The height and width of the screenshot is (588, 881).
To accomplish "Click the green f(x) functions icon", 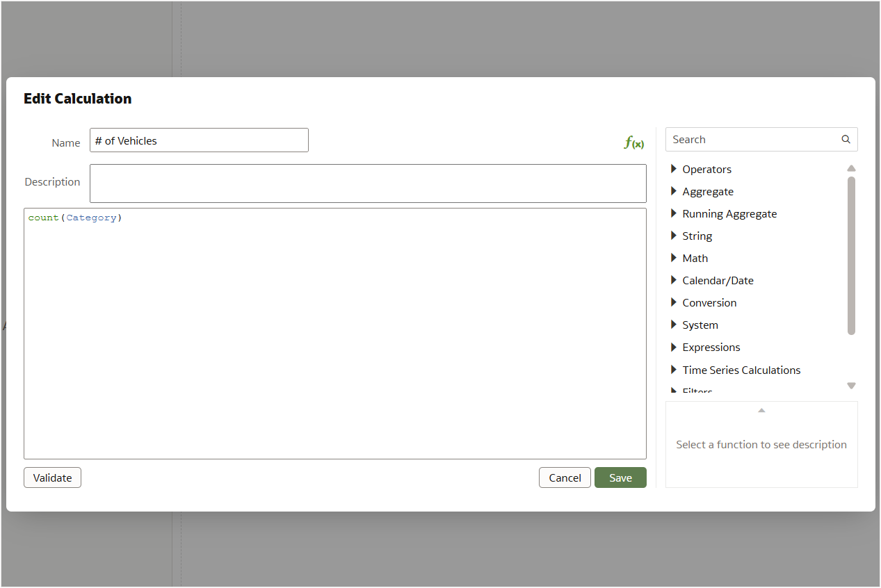I will pyautogui.click(x=633, y=143).
